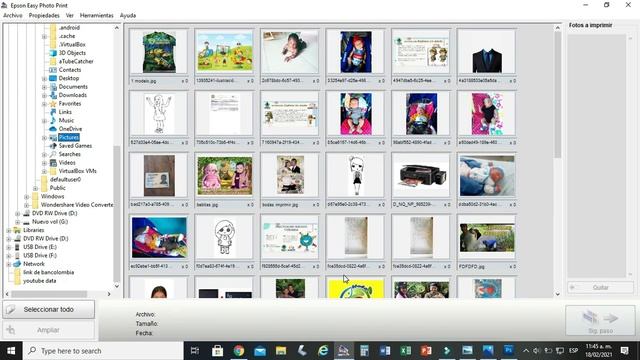Open Word from the taskbar
The width and height of the screenshot is (640, 360).
pyautogui.click(x=385, y=351)
